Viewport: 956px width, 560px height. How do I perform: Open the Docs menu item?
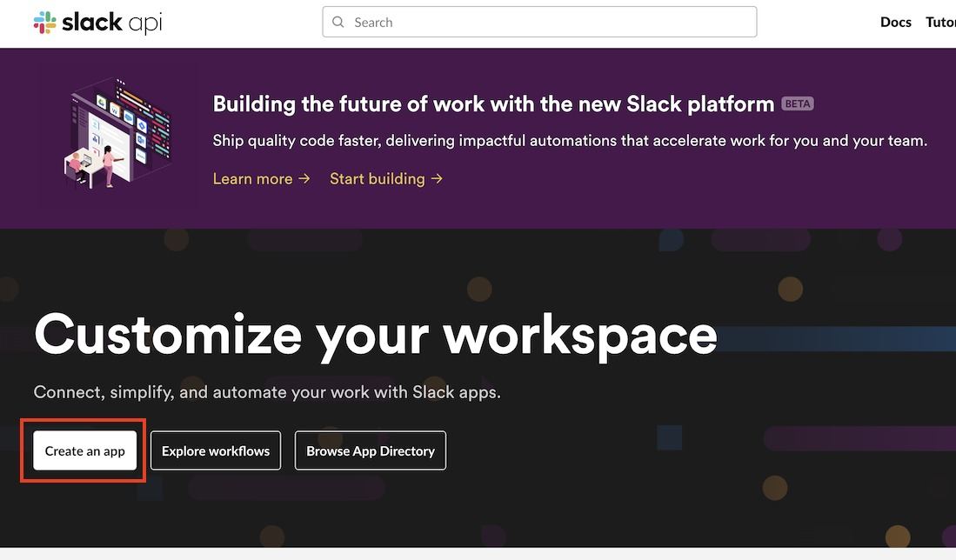pos(896,23)
